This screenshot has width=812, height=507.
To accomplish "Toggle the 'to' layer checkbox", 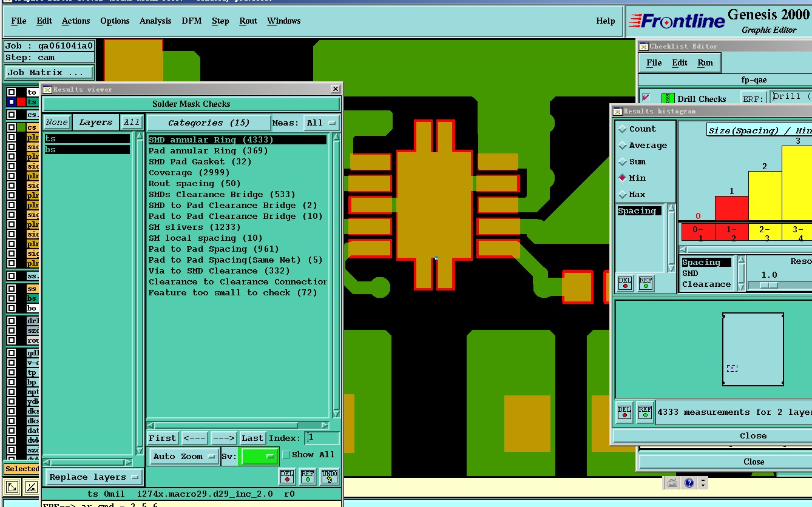I will 12,93.
